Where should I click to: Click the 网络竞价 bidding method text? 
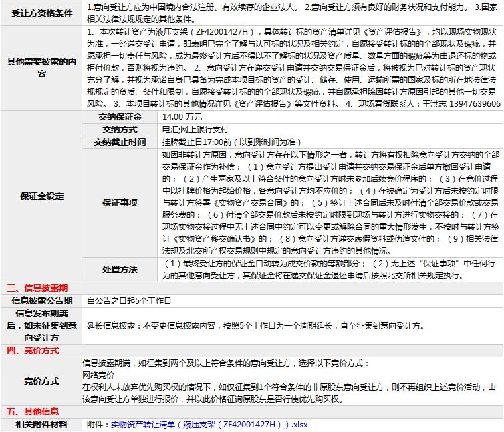99,375
